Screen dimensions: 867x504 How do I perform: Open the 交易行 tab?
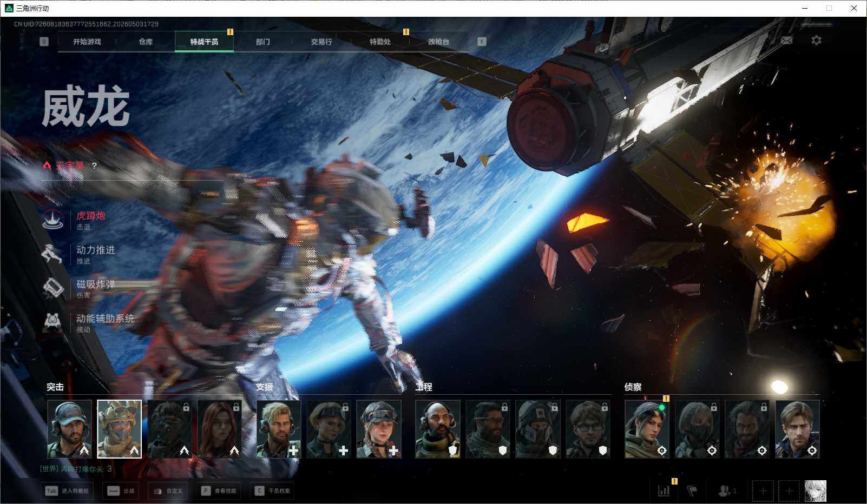[321, 42]
